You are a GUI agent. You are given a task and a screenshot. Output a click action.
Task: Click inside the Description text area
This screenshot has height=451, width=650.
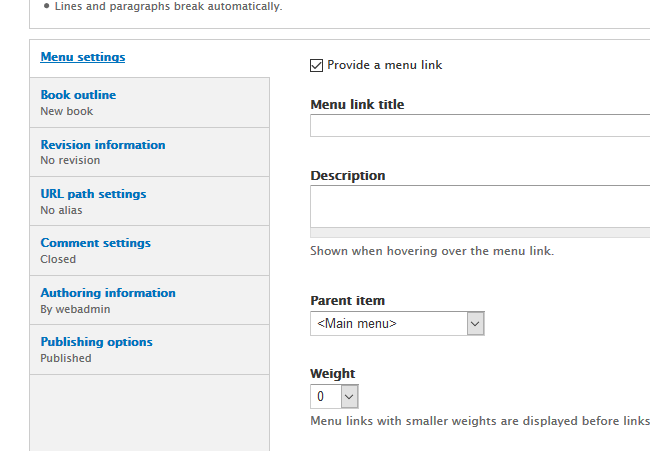480,206
